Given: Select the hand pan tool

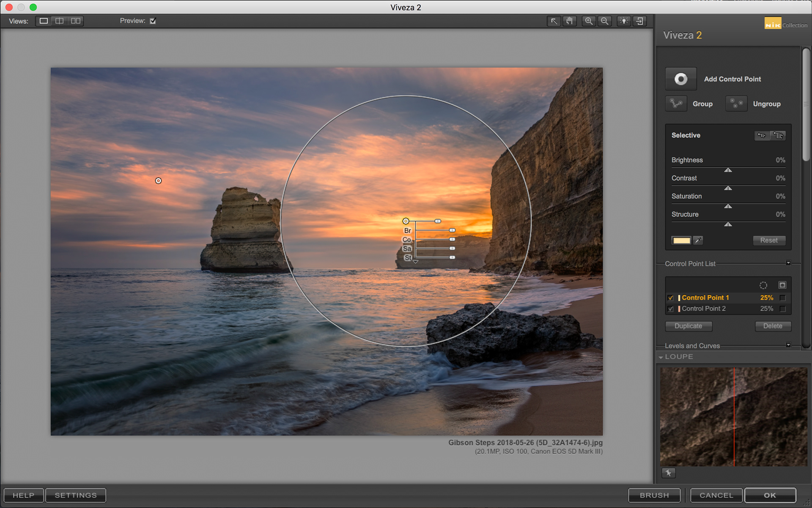Looking at the screenshot, I should click(570, 21).
